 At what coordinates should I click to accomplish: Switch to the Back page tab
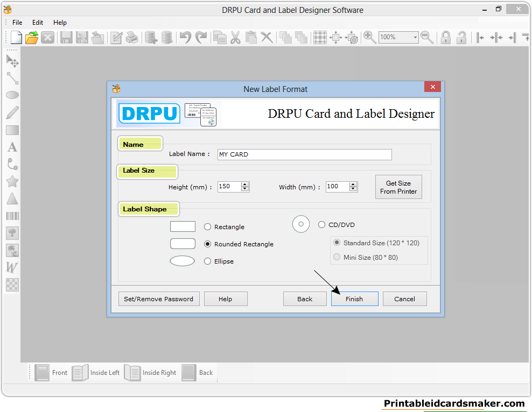(x=198, y=373)
